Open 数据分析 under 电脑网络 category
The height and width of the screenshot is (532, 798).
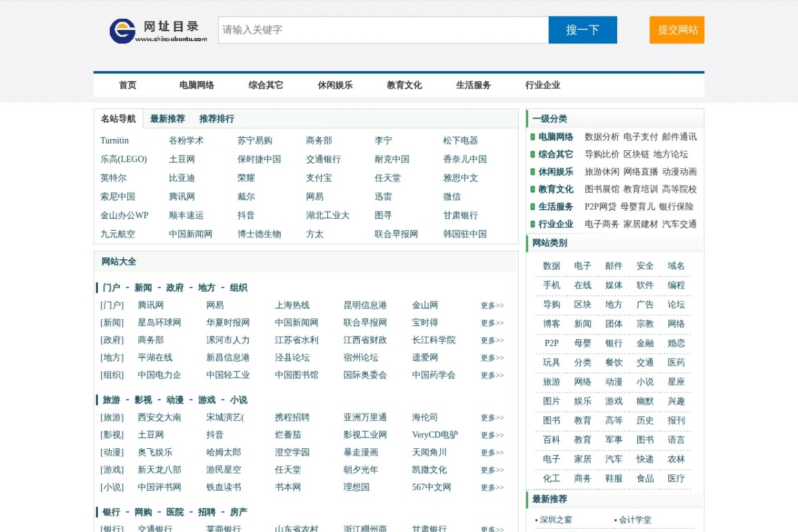click(602, 137)
